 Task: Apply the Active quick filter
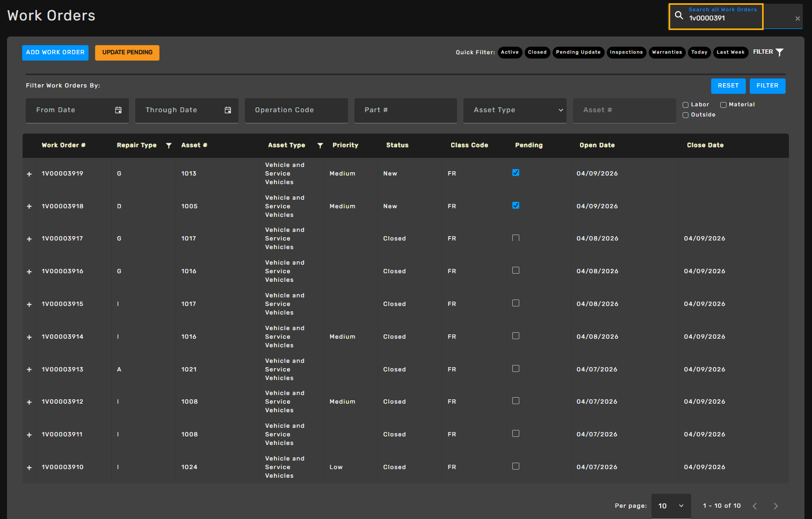[x=510, y=53]
